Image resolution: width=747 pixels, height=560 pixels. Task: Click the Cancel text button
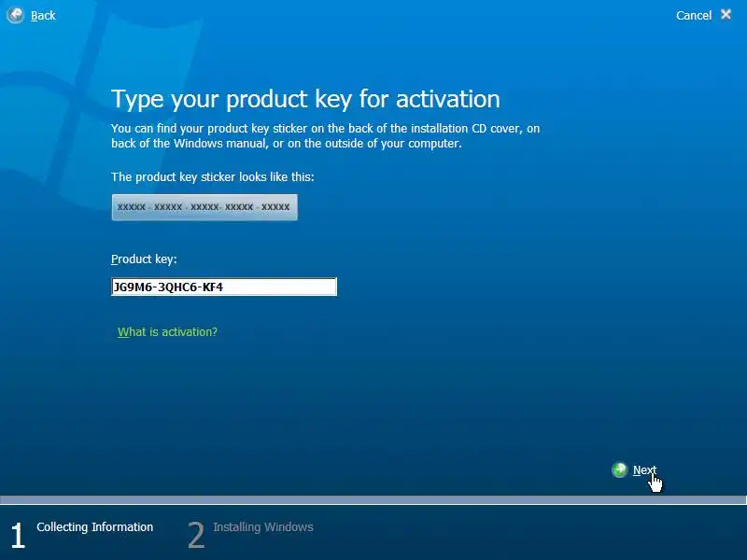click(694, 16)
